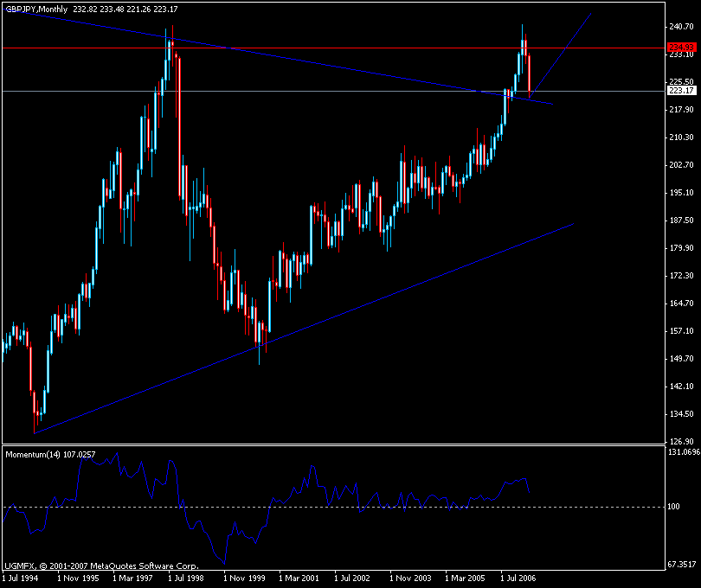Click the 1 Nov 1995 date label

(x=78, y=578)
